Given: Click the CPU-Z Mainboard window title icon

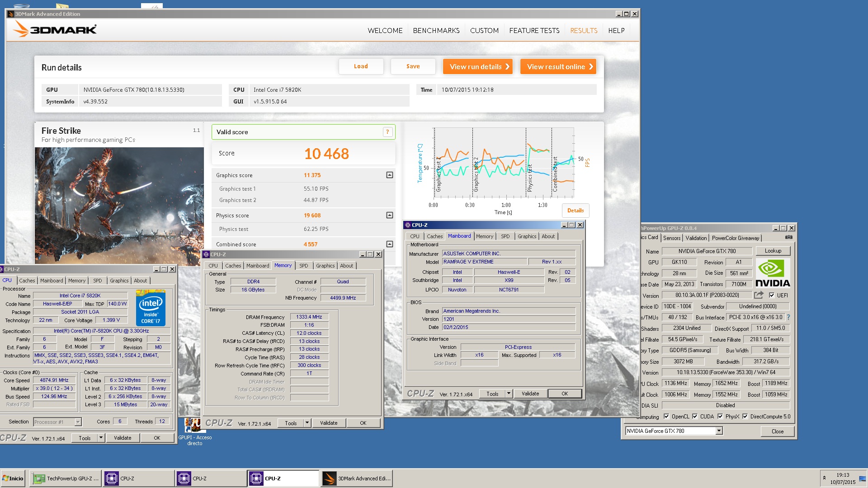Looking at the screenshot, I should coord(407,225).
